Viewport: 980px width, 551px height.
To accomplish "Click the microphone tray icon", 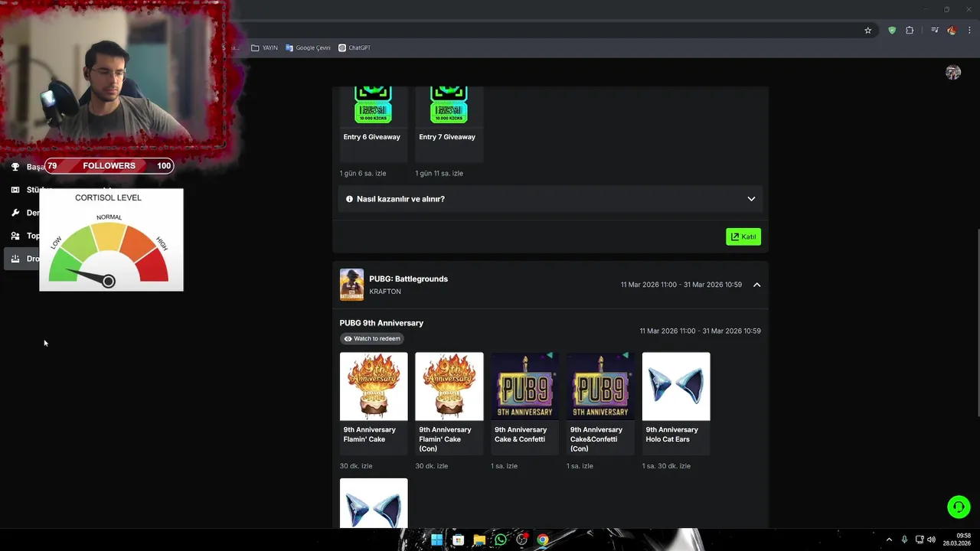I will coord(904,540).
